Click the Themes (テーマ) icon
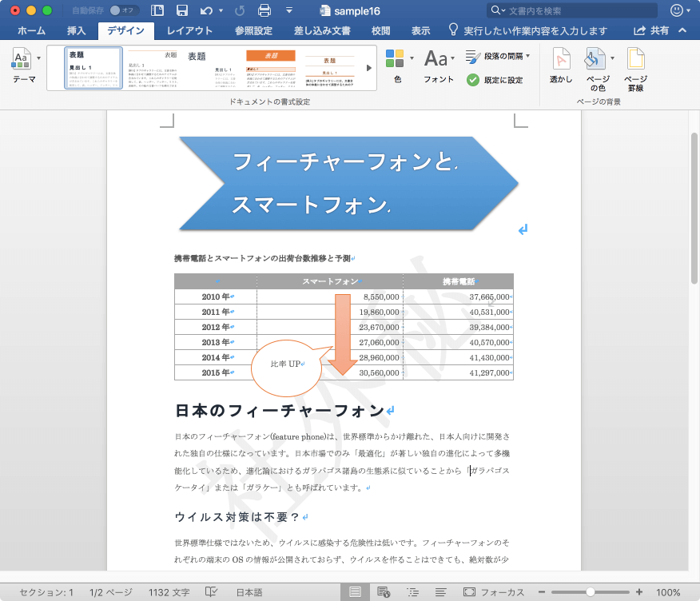This screenshot has width=700, height=601. click(x=21, y=58)
